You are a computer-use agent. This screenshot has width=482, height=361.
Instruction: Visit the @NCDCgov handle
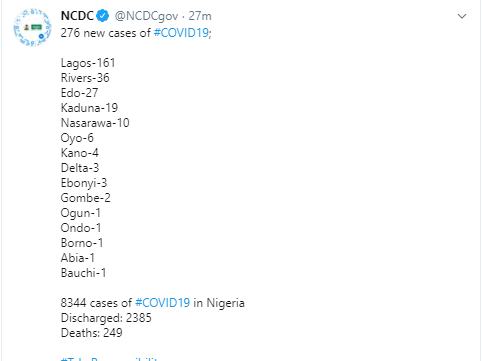click(146, 16)
